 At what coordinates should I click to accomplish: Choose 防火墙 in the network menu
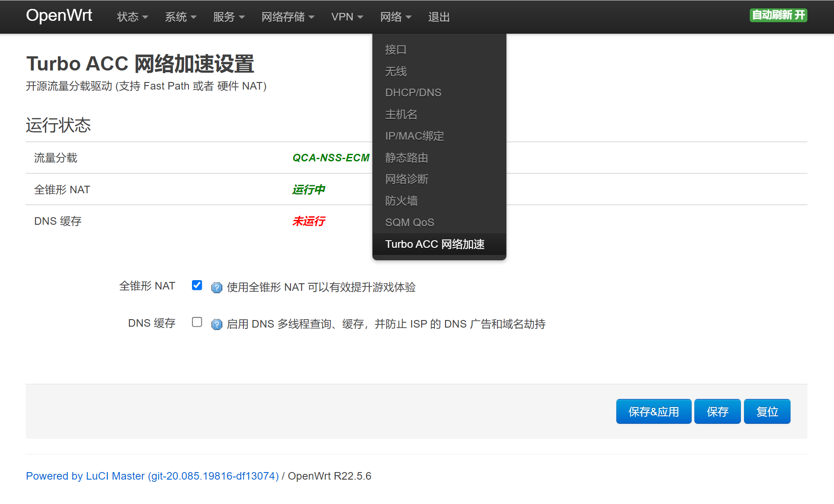401,201
